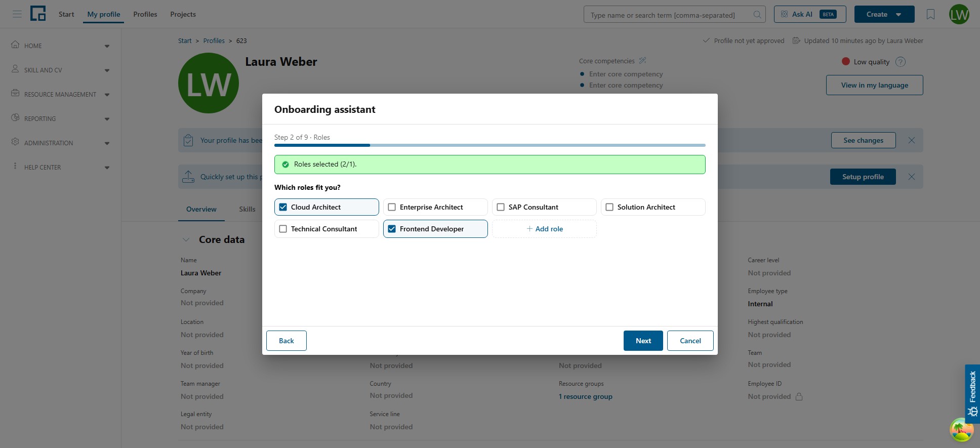Click the palm tree assistant icon
The width and height of the screenshot is (980, 448).
click(961, 430)
